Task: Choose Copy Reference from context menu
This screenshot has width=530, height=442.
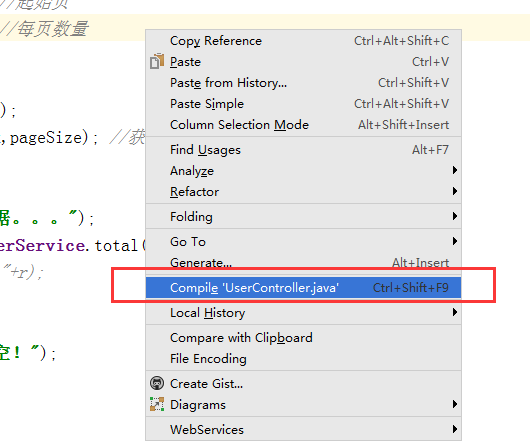Action: (303, 41)
